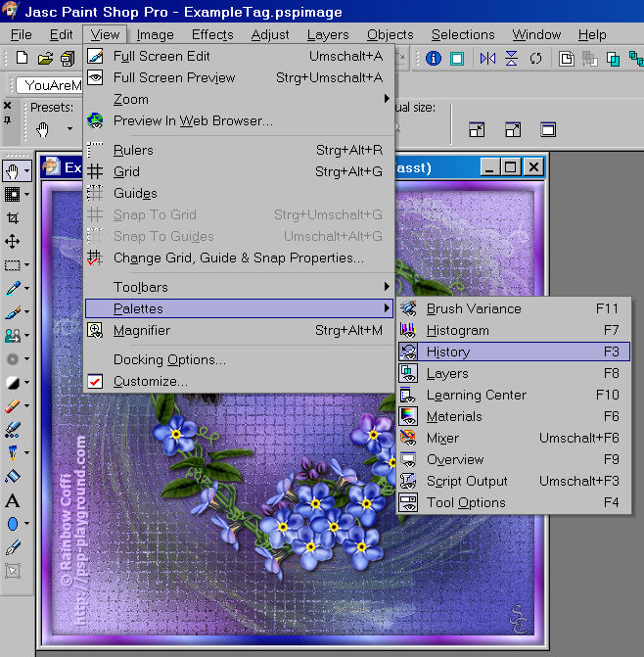644x657 pixels.
Task: Select the rectangular Selection tool
Action: 12,265
